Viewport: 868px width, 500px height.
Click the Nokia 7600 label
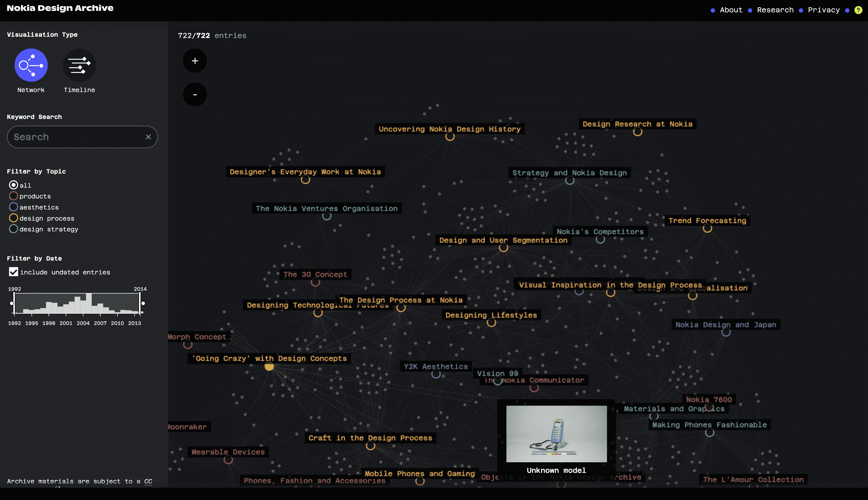click(x=709, y=399)
